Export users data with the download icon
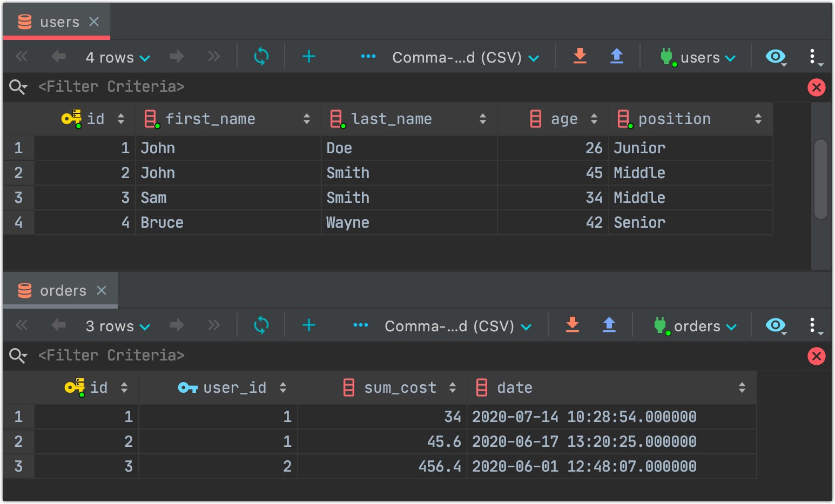 (580, 56)
